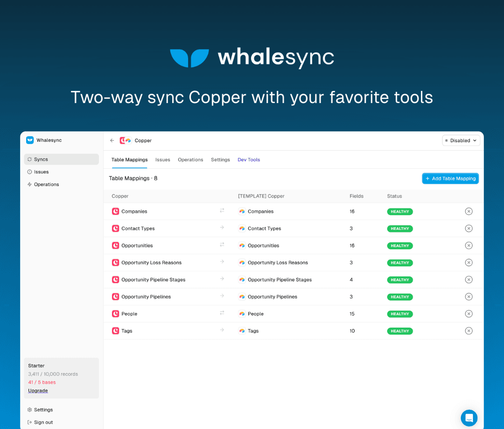Screen dimensions: 504x429
Task: Click the one-way arrow for Opportunity Pipelines
Action: click(x=222, y=296)
